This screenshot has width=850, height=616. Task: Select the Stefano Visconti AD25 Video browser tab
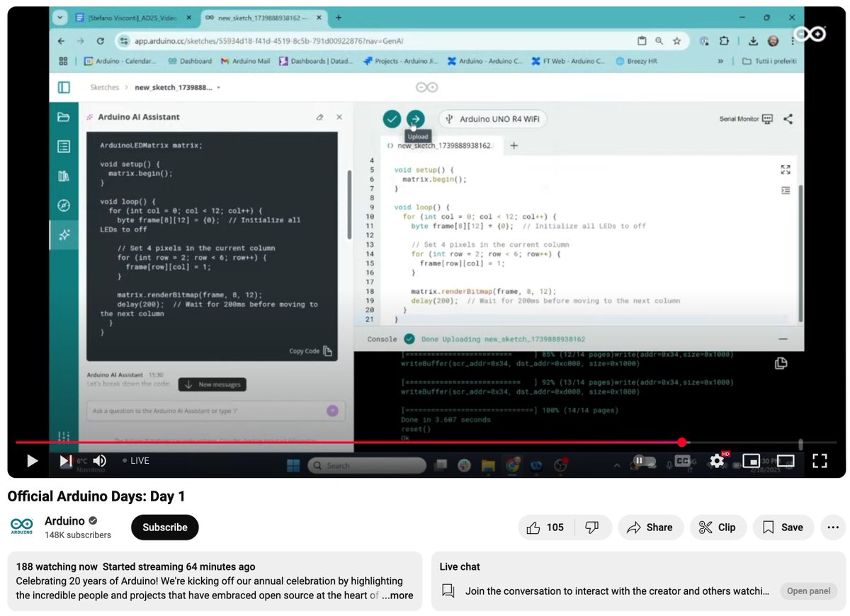click(131, 17)
